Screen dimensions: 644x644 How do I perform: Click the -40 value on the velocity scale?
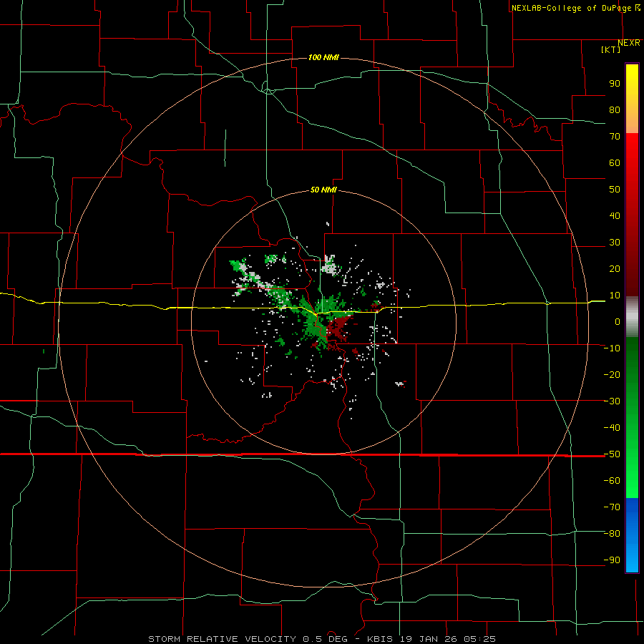pyautogui.click(x=612, y=428)
